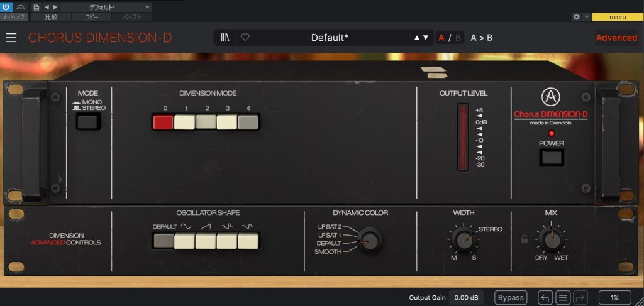Click the Width knob
The width and height of the screenshot is (644, 306).
pyautogui.click(x=464, y=239)
